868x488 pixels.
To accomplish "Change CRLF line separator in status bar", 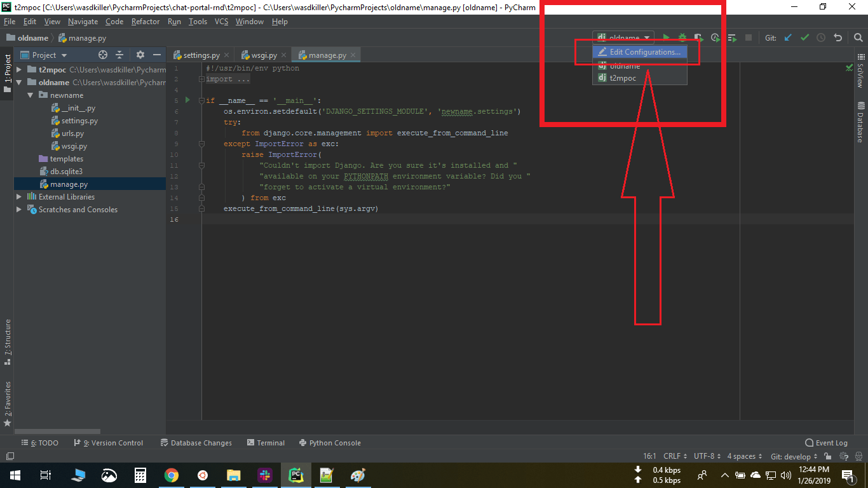I will [x=675, y=456].
